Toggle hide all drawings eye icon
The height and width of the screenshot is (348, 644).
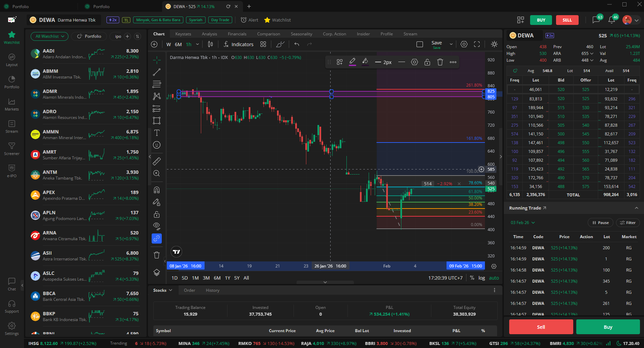pyautogui.click(x=157, y=226)
